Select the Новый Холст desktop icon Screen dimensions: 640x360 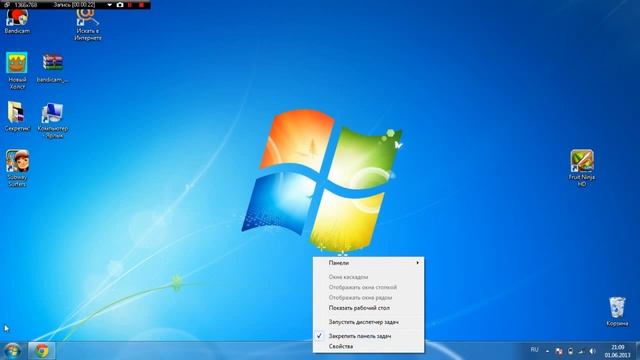[x=17, y=71]
